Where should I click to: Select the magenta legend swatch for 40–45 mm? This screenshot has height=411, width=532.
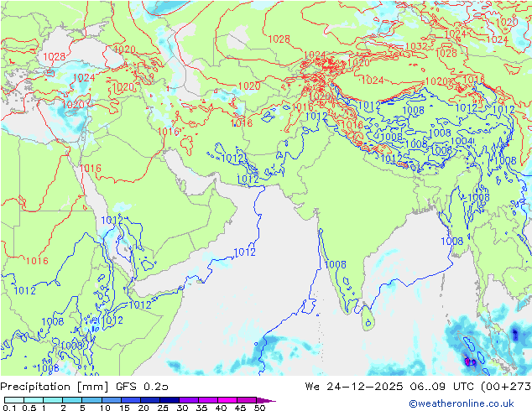point(227,400)
